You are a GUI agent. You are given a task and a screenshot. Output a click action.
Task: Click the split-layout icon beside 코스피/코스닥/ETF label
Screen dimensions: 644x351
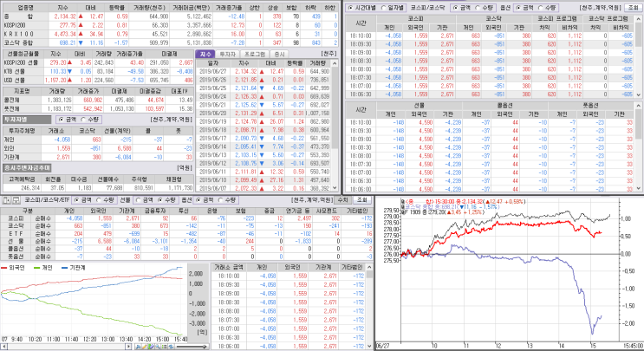6,200
